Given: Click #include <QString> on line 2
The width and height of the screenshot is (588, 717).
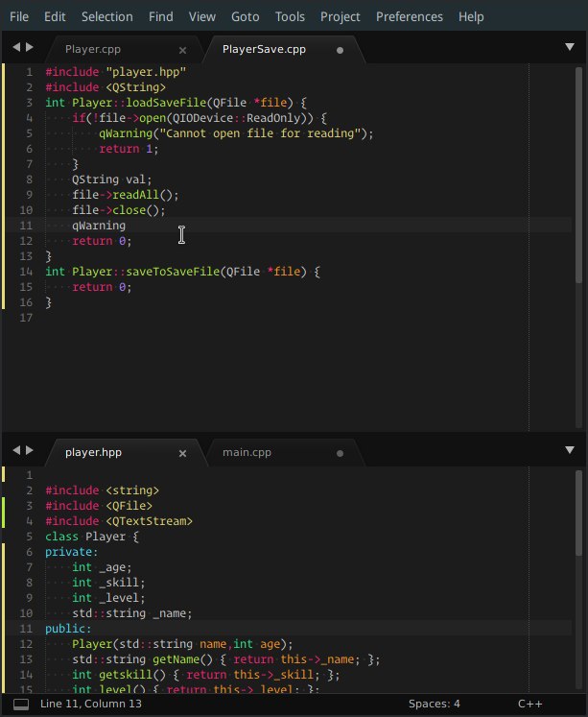Looking at the screenshot, I should click(106, 87).
